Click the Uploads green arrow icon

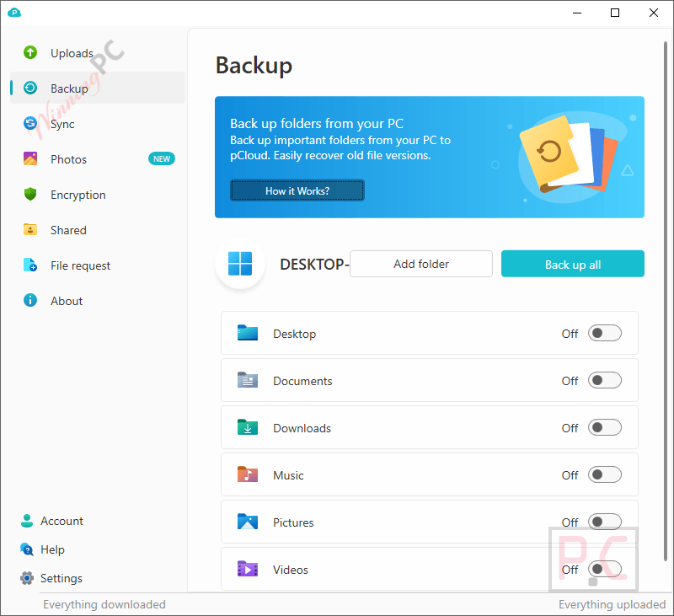pos(30,52)
